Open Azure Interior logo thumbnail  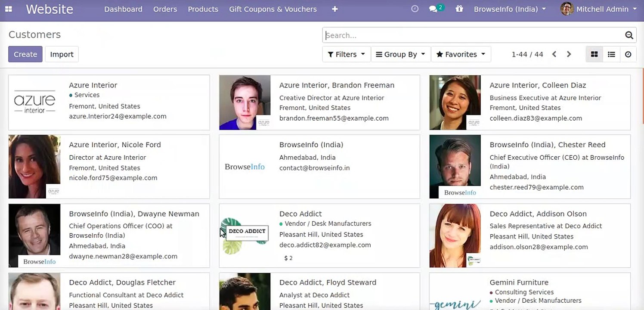(34, 102)
